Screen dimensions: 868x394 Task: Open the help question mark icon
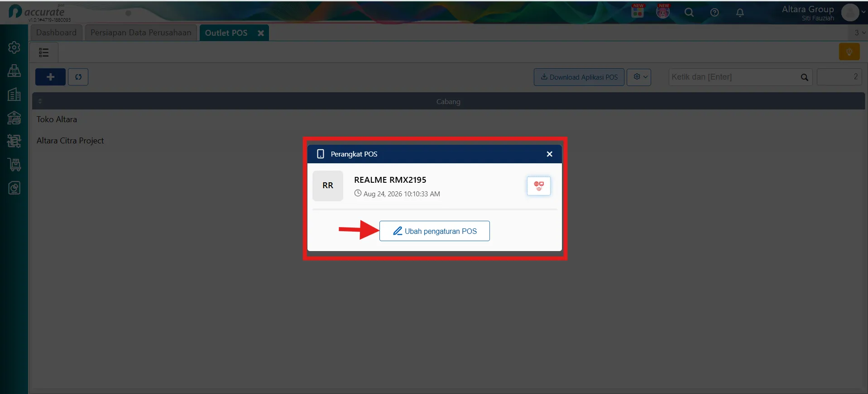[715, 13]
